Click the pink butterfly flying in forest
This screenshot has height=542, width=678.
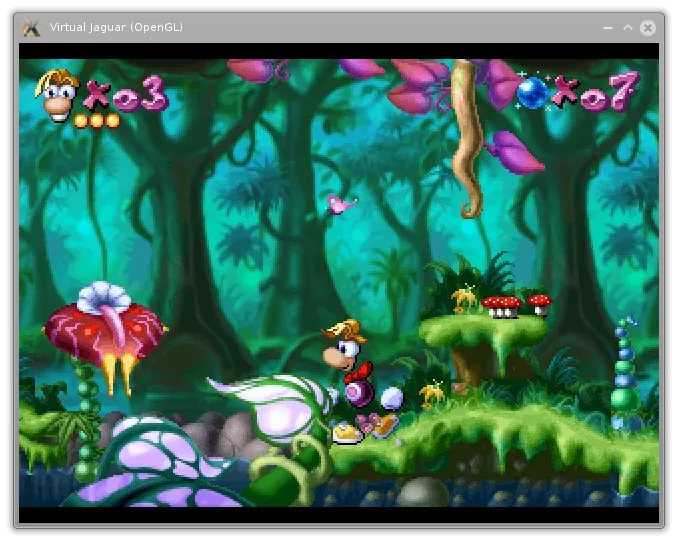[x=341, y=205]
